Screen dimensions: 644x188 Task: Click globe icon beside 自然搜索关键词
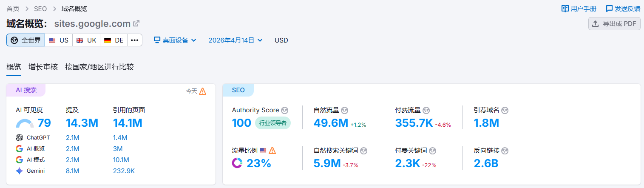364,151
